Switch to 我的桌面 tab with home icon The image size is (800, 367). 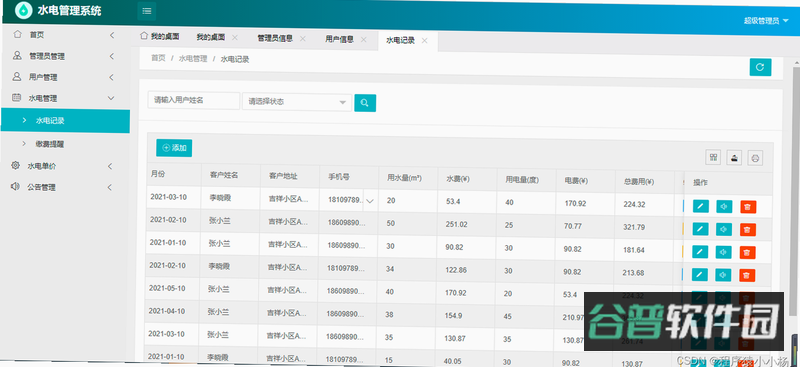click(160, 36)
